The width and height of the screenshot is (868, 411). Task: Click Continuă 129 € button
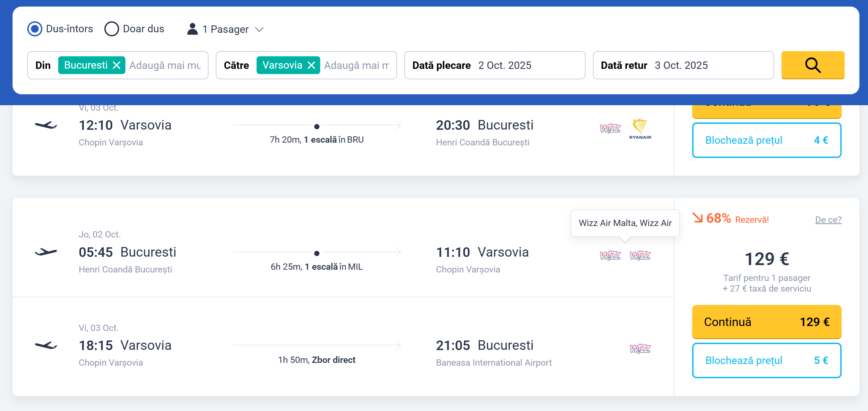[767, 322]
